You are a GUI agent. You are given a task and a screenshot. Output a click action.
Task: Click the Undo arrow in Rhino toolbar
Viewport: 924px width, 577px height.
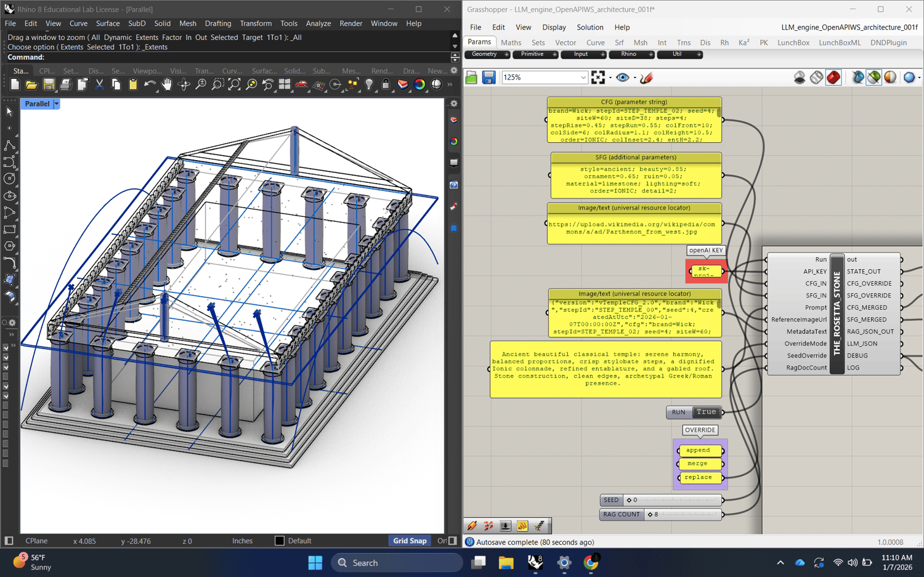(x=150, y=85)
